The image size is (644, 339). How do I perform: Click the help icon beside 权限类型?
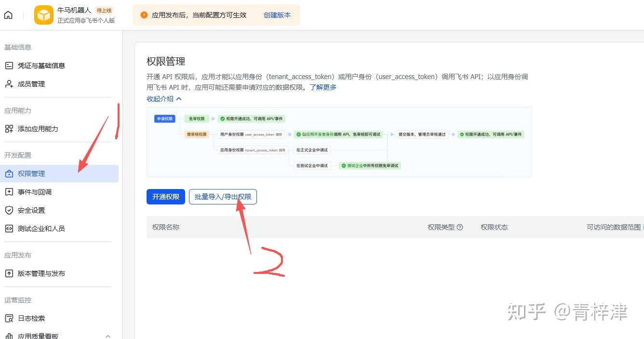coord(460,227)
